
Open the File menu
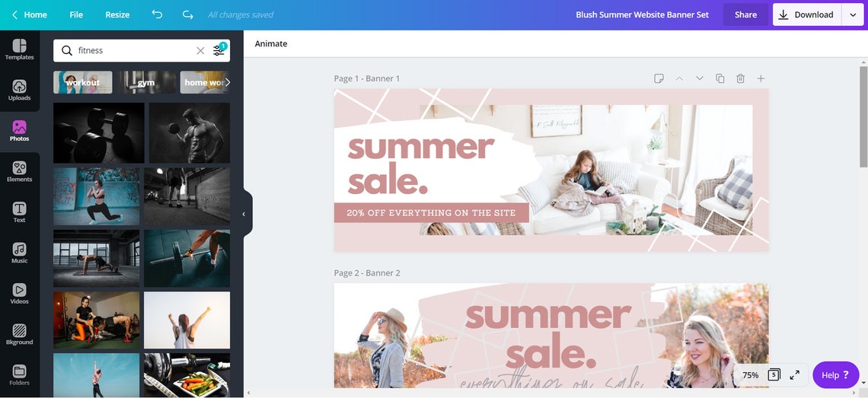point(76,15)
